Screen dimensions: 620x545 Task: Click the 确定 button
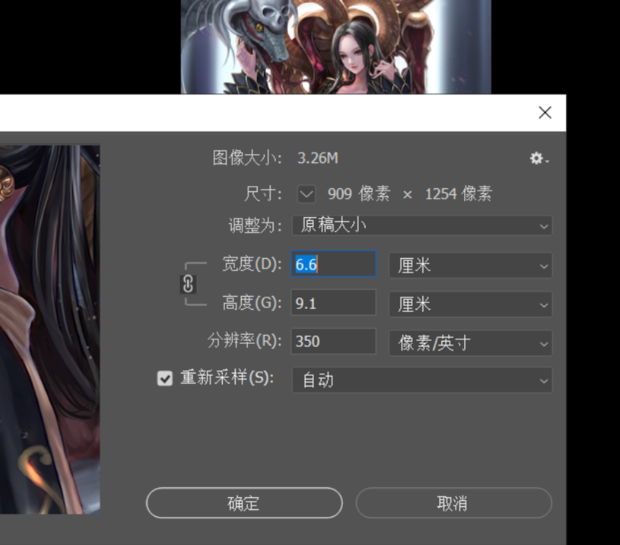(244, 503)
